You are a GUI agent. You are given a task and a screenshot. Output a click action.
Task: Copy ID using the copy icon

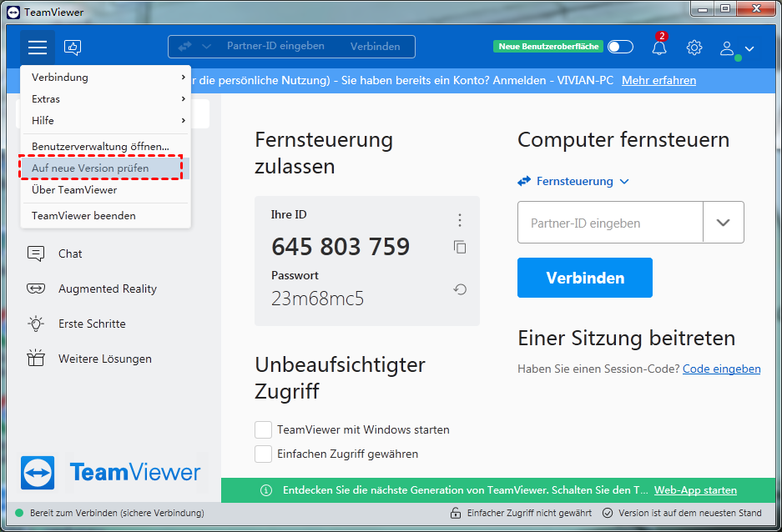point(460,247)
